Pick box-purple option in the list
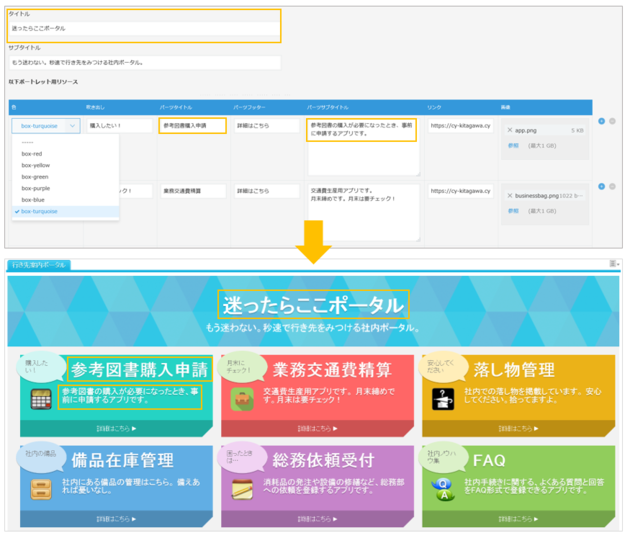The height and width of the screenshot is (538, 630). pyautogui.click(x=35, y=188)
